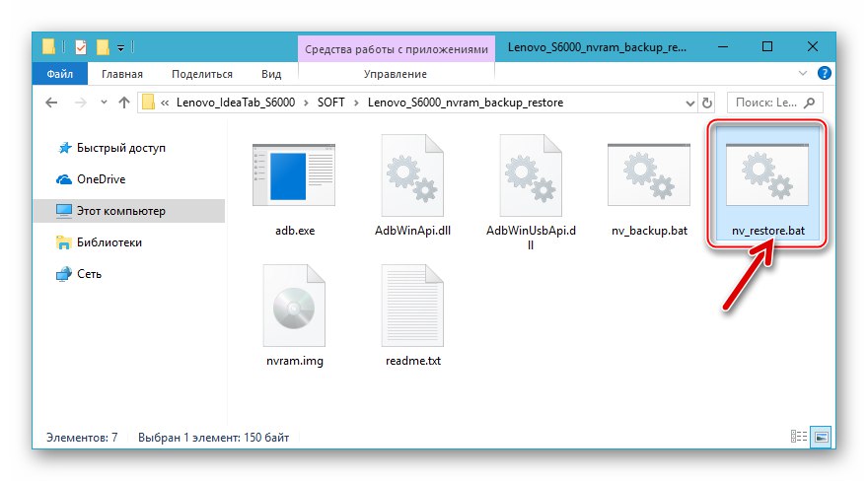Viewport: 868px width, 481px height.
Task: Select the readme.txt file icon
Action: (x=412, y=306)
